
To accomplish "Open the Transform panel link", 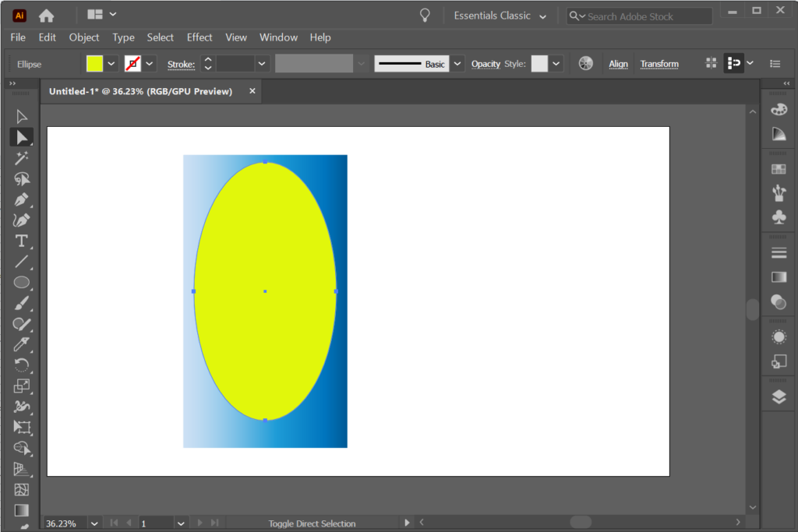I will click(659, 63).
